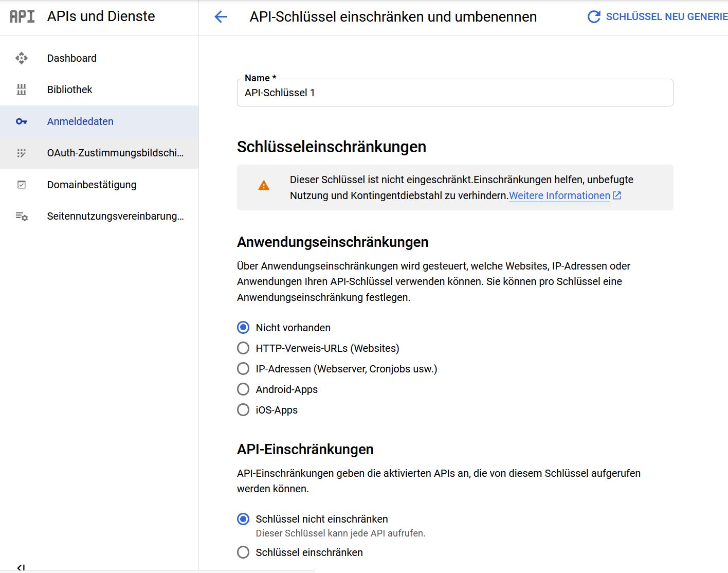Select Schlüssel einschränken radio button
This screenshot has width=728, height=573.
243,552
